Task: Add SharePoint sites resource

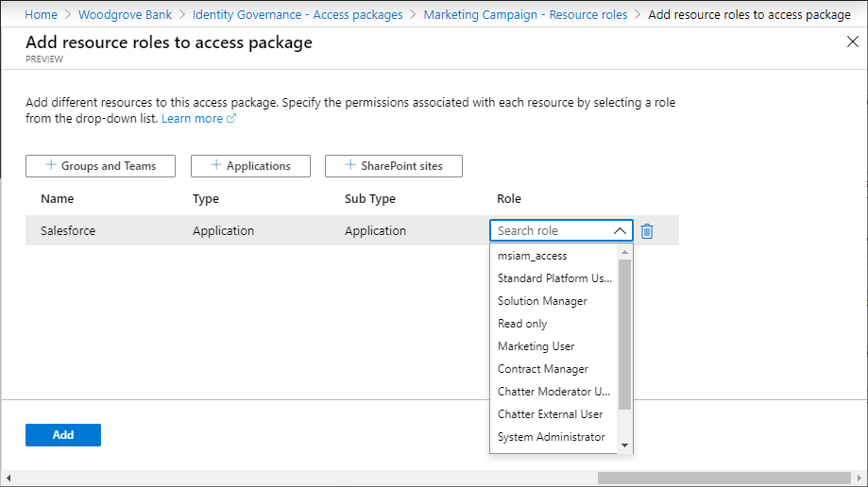Action: coord(394,166)
